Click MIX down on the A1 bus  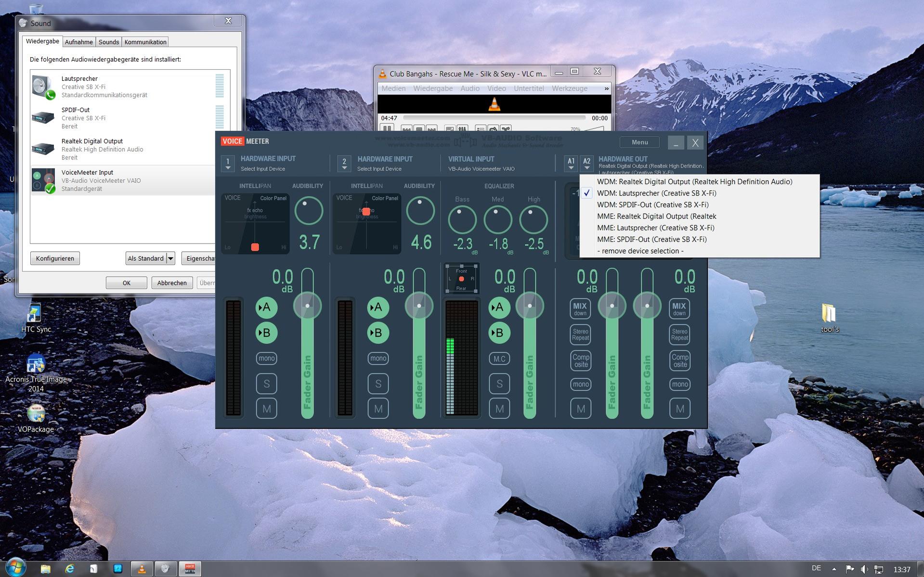click(x=580, y=309)
